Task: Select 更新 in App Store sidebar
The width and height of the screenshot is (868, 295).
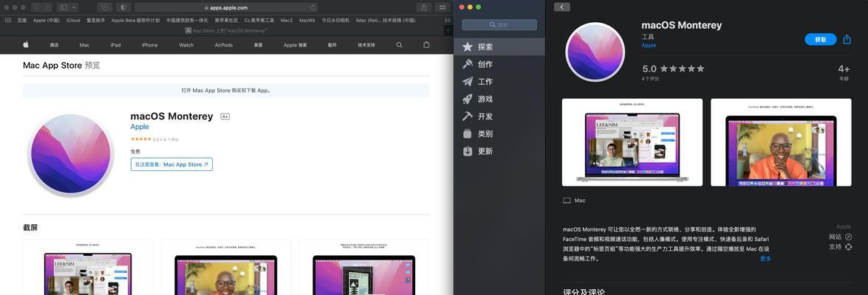Action: tap(499, 150)
